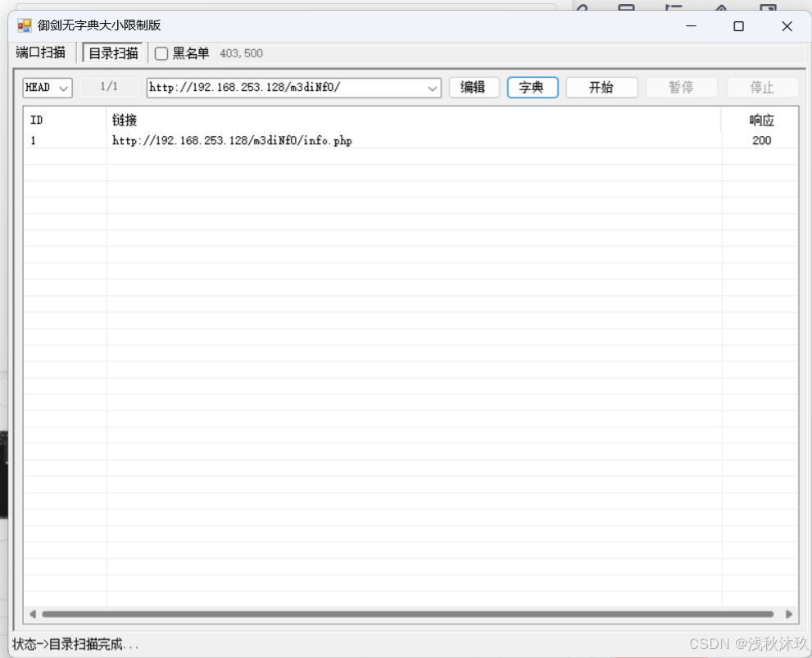Click the 编辑 button
Image resolution: width=812 pixels, height=658 pixels.
(x=474, y=88)
